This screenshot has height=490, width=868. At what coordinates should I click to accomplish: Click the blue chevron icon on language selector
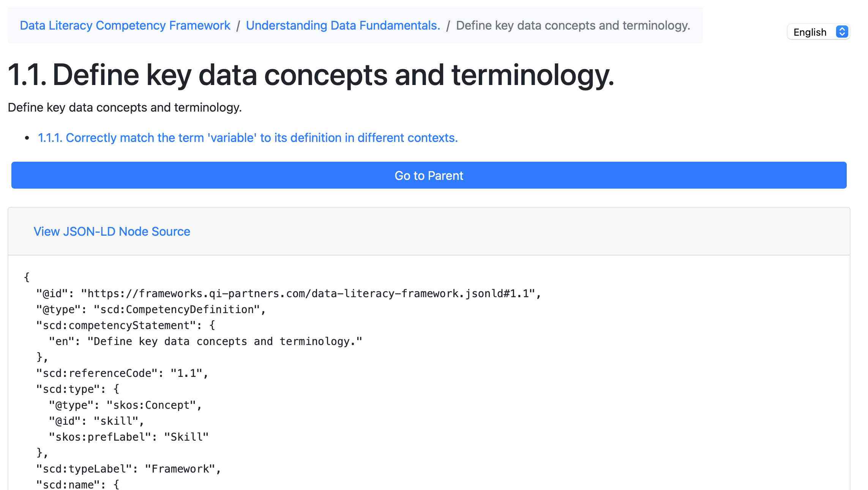coord(842,32)
